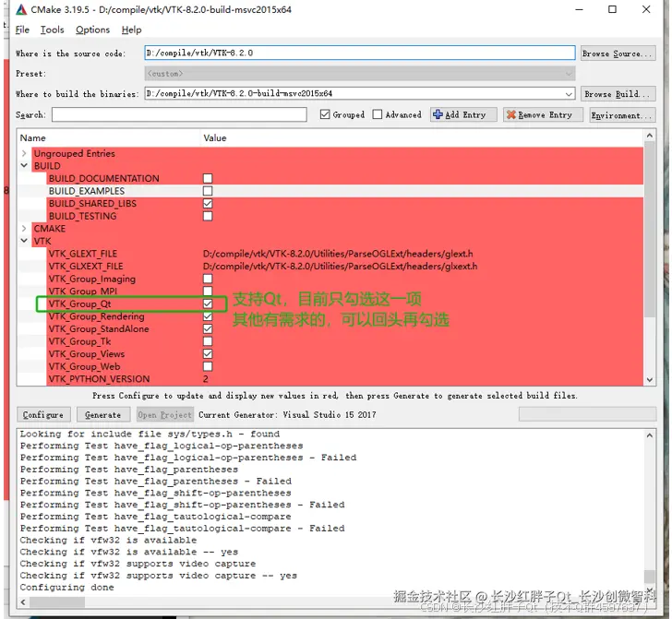Click Browse Source button
This screenshot has height=619, width=672.
click(x=618, y=54)
